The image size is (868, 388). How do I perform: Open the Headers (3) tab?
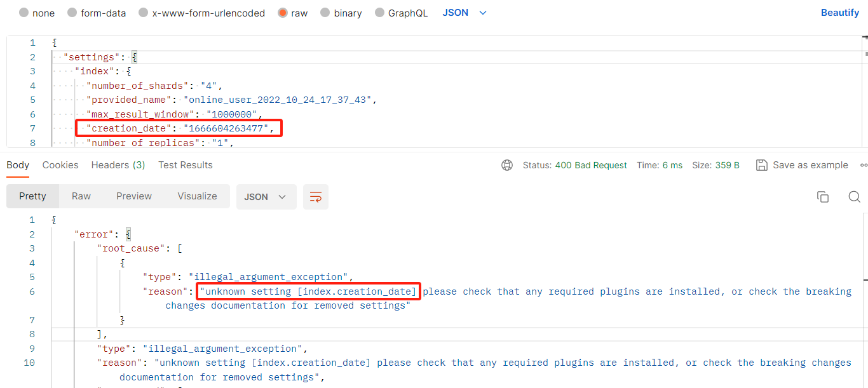pos(118,165)
